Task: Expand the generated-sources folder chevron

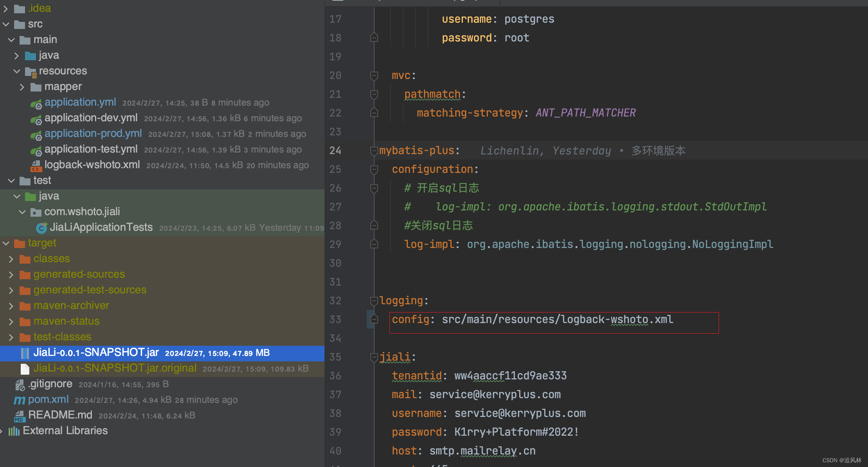Action: point(11,275)
